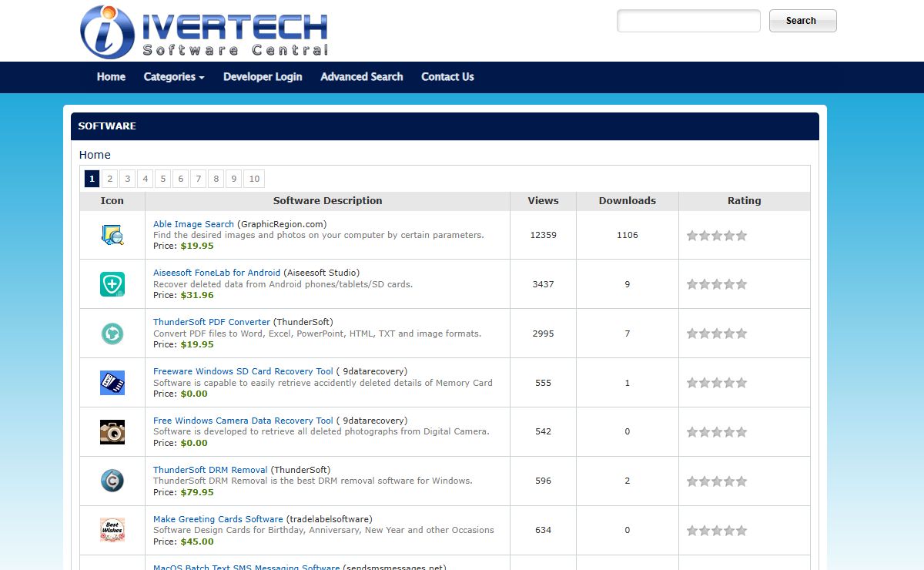Go to pagination page 4
Viewport: 924px width, 570px height.
coord(146,179)
